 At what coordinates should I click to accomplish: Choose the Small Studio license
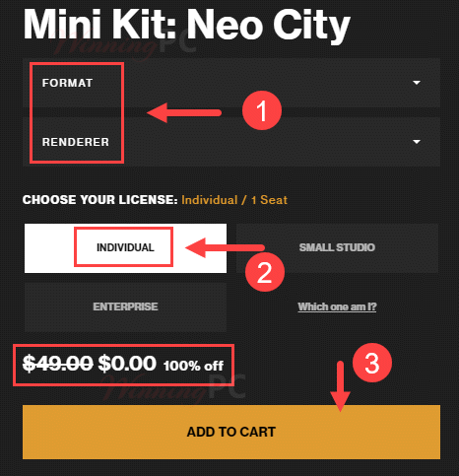337,248
